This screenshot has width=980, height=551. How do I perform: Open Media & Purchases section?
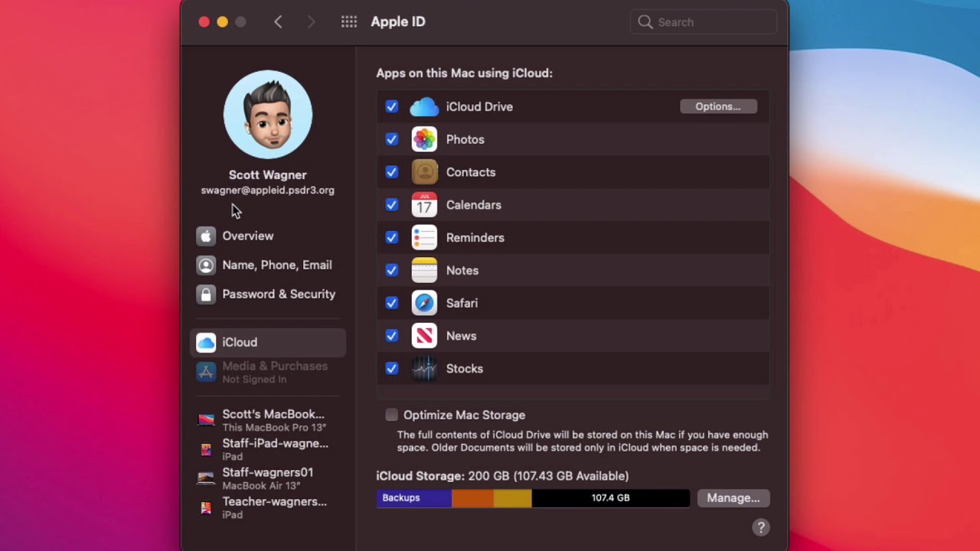pos(267,372)
